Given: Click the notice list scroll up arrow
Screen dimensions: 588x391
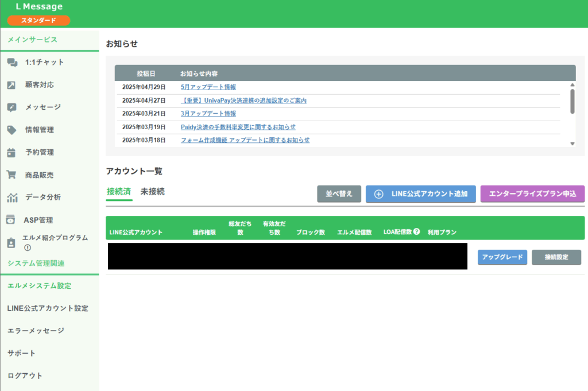Looking at the screenshot, I should pyautogui.click(x=572, y=85).
